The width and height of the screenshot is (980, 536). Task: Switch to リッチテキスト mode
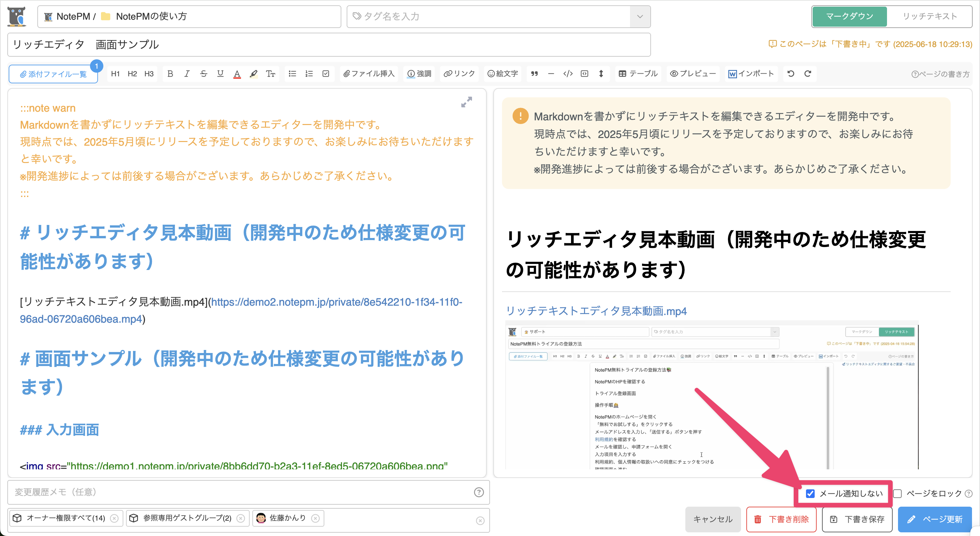click(x=930, y=16)
